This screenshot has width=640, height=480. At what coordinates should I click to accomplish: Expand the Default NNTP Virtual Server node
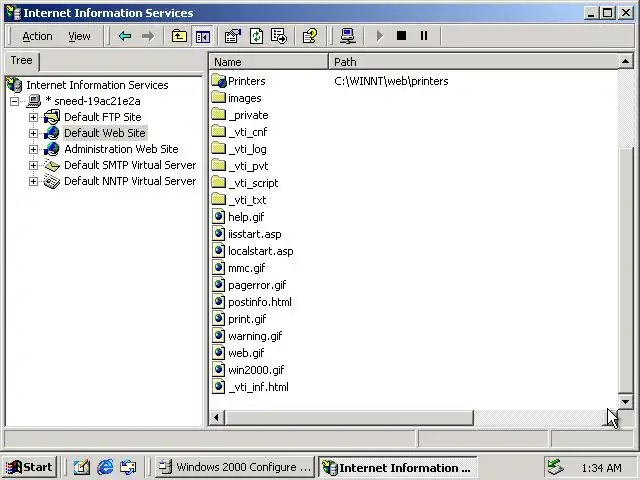[33, 181]
